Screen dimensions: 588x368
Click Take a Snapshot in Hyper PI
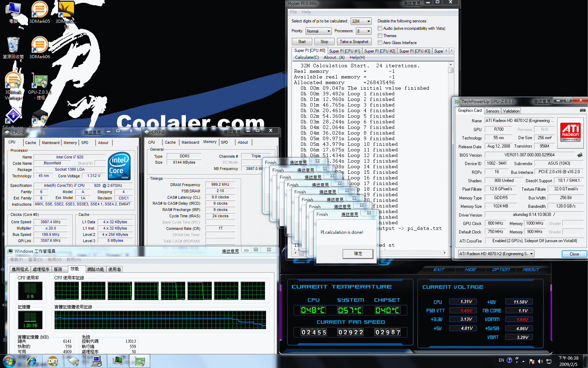[x=354, y=42]
